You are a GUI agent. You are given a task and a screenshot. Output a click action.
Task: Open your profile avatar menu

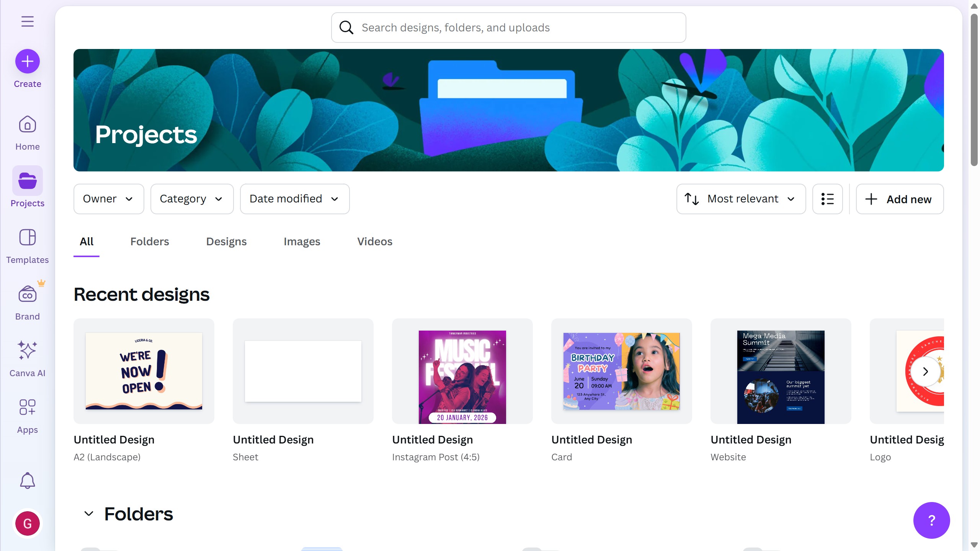27,523
